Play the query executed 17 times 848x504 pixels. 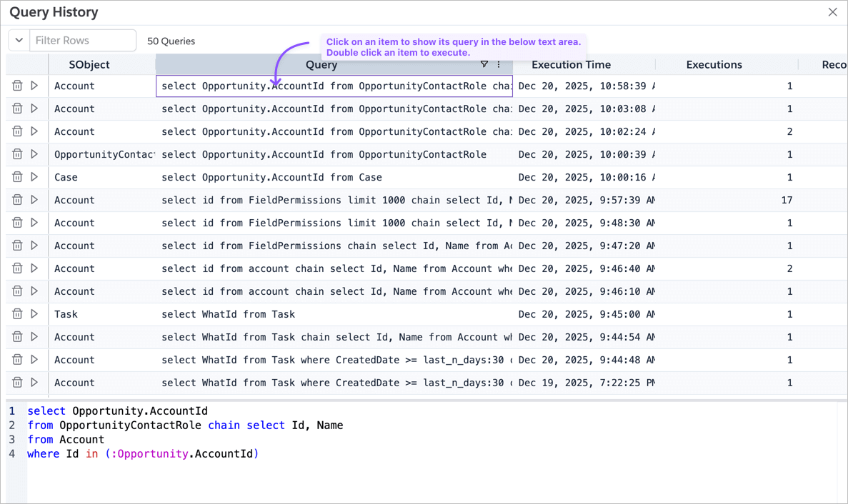point(34,200)
